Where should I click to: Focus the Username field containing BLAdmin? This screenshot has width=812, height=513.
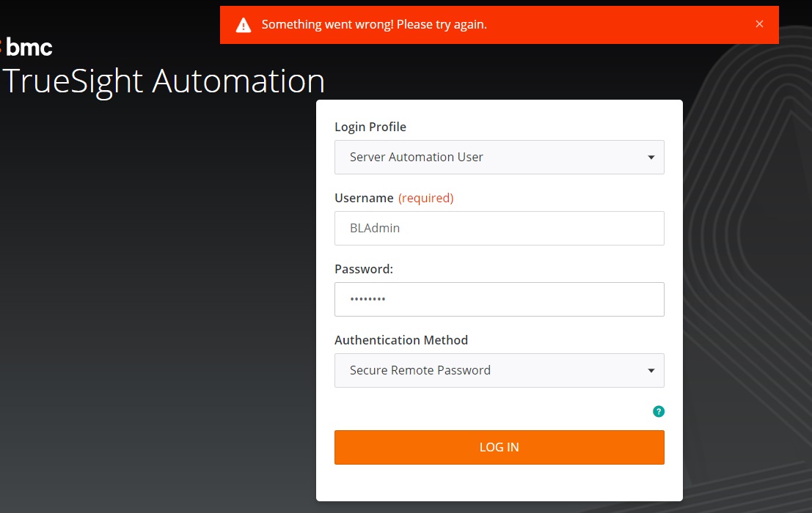point(500,228)
